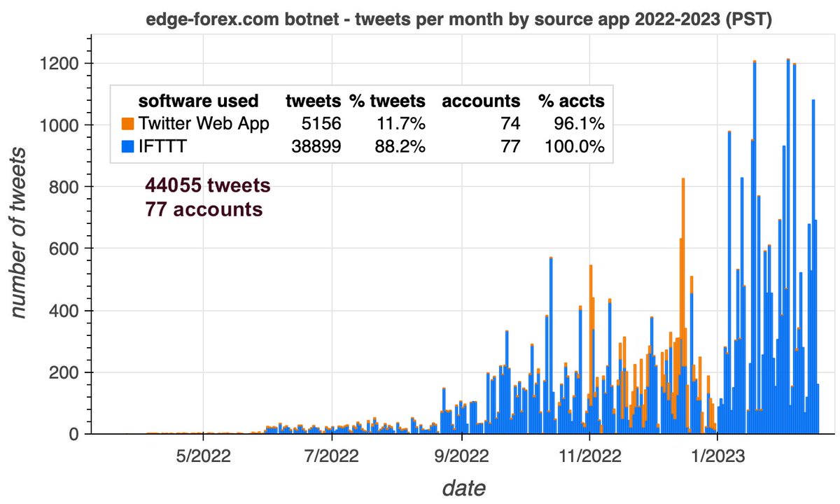Click the '% tweets' column header
The width and height of the screenshot is (840, 504).
[x=388, y=101]
